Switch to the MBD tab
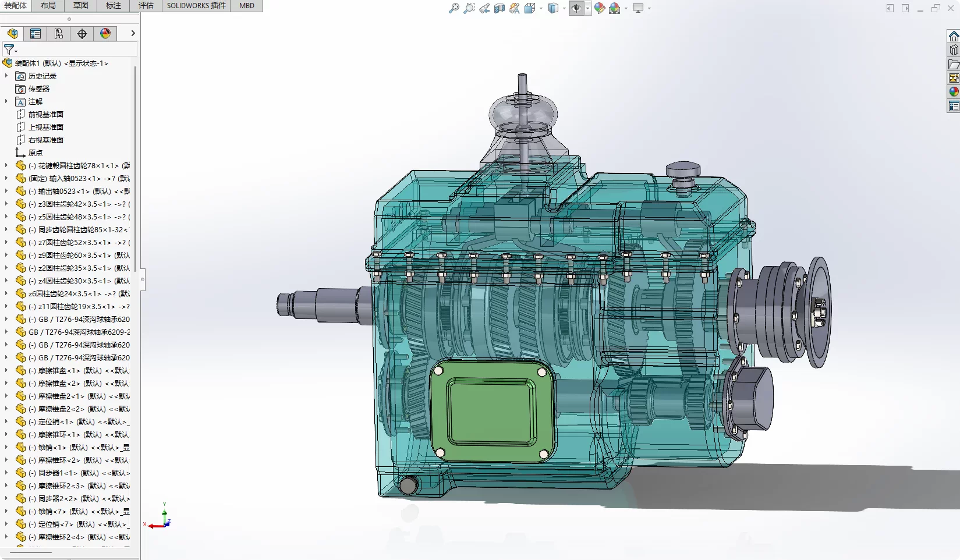 [x=247, y=5]
